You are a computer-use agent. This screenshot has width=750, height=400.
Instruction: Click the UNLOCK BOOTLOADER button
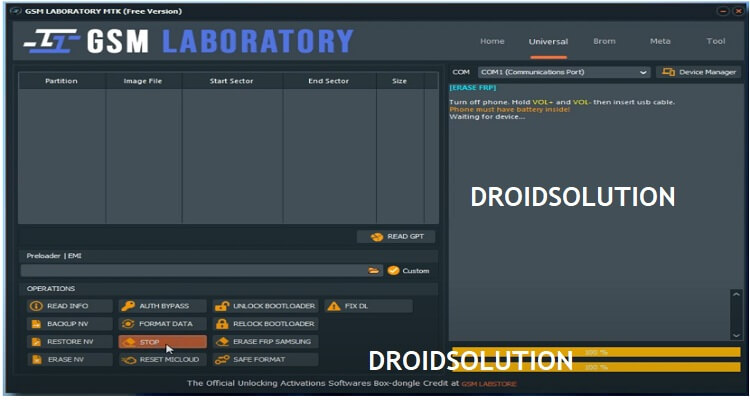(265, 306)
